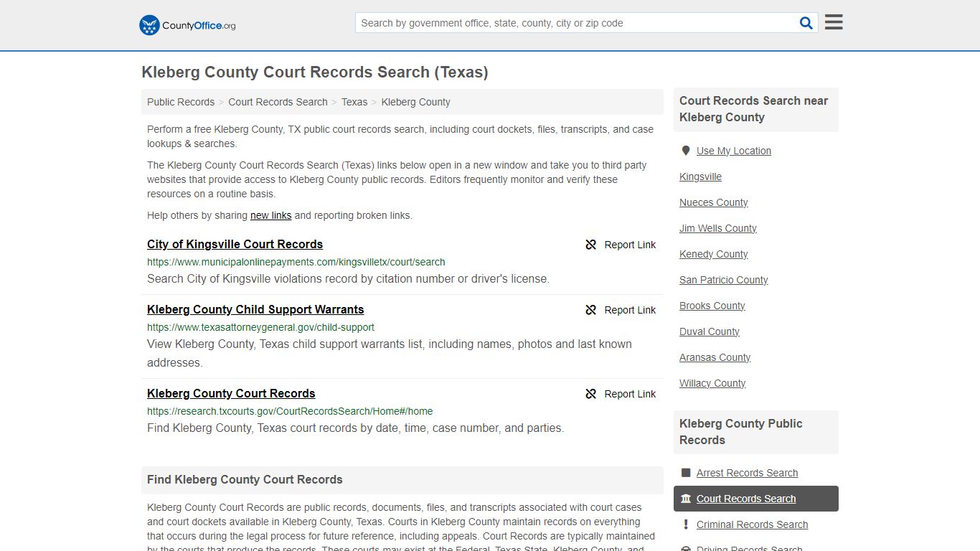The height and width of the screenshot is (551, 980).
Task: Open Kleberg County Court Records title link
Action: click(x=231, y=393)
